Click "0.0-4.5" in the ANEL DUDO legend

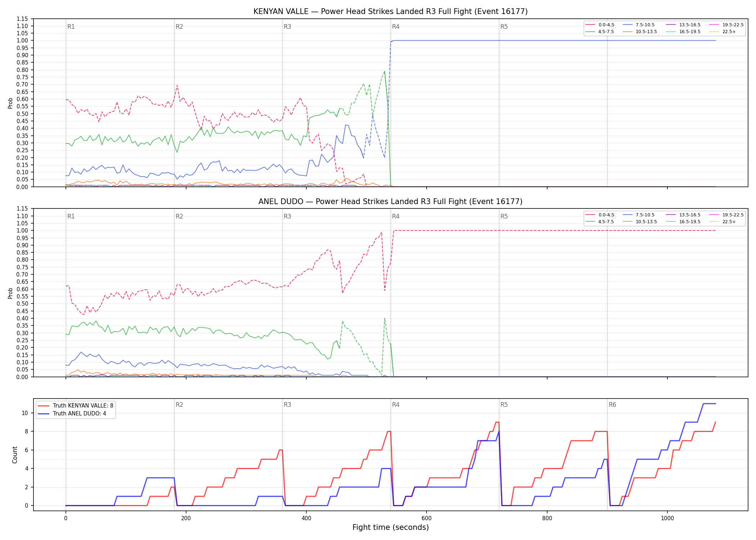[x=606, y=215]
